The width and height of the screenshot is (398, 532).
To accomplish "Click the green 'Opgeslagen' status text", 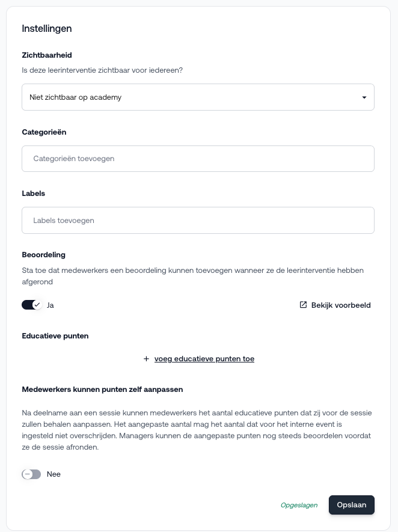I will pos(299,505).
